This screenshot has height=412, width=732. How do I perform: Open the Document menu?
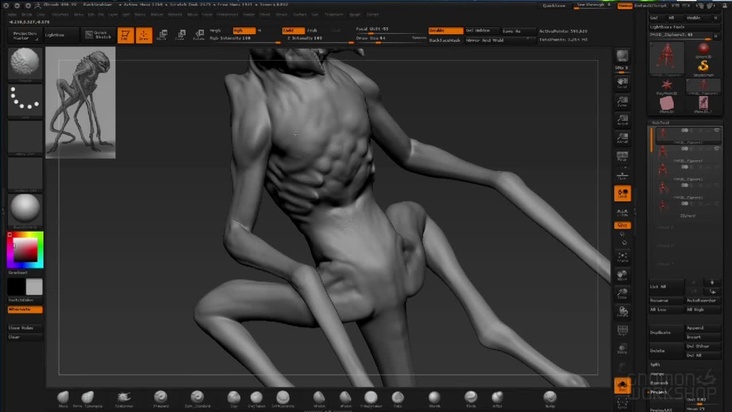(60, 14)
